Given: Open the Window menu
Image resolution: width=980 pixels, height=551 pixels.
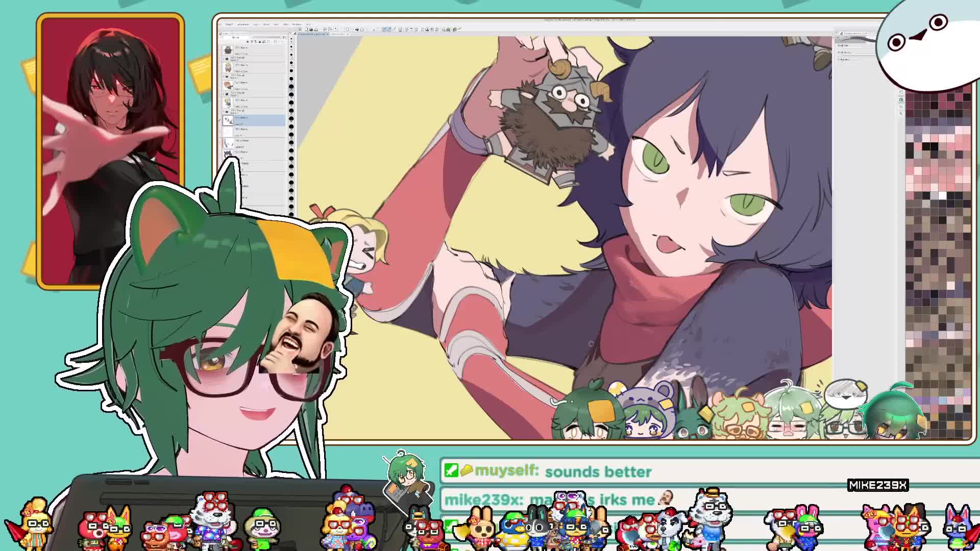Looking at the screenshot, I should click(297, 24).
